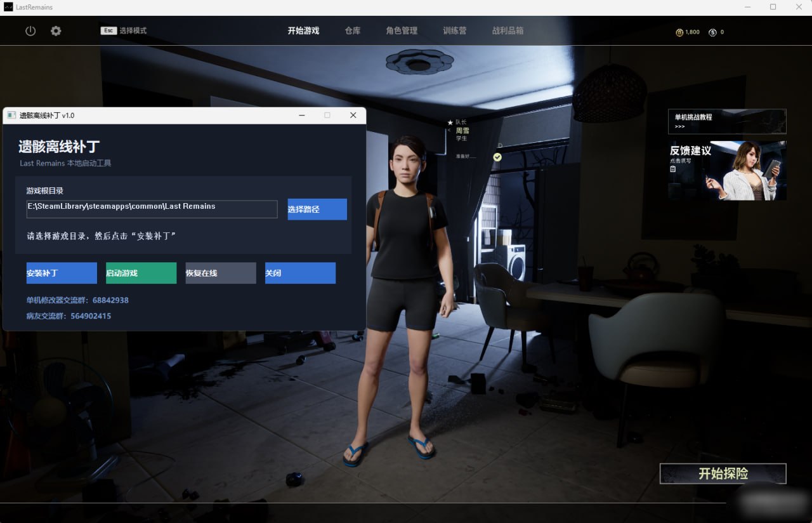The image size is (812, 523).
Task: Click the 学生 role label
Action: [x=461, y=138]
